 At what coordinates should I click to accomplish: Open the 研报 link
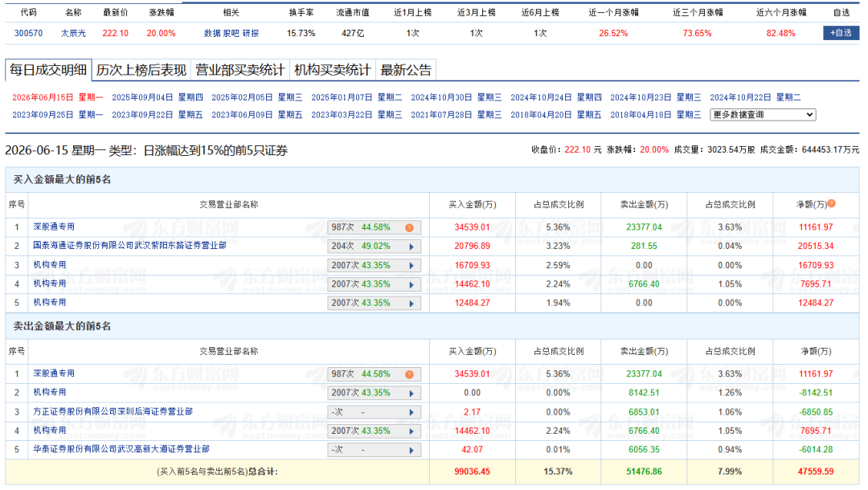pyautogui.click(x=250, y=33)
